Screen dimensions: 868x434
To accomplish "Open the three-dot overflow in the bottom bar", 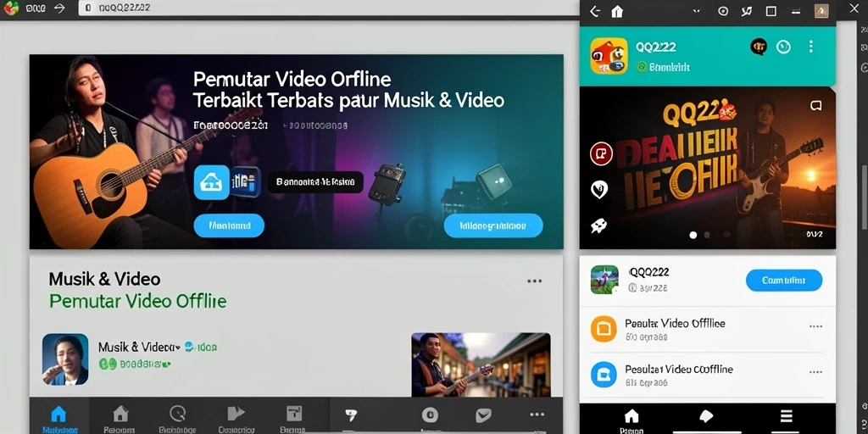I will pyautogui.click(x=537, y=414).
